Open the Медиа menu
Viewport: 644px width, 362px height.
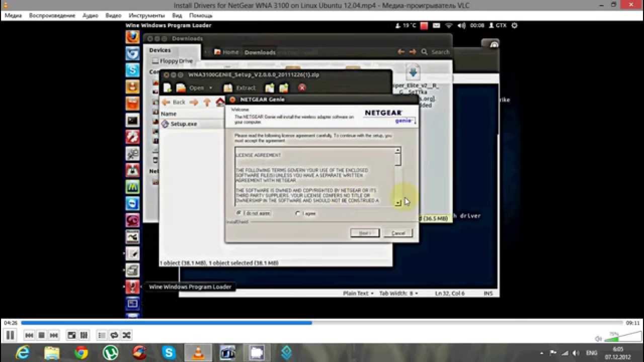point(13,16)
